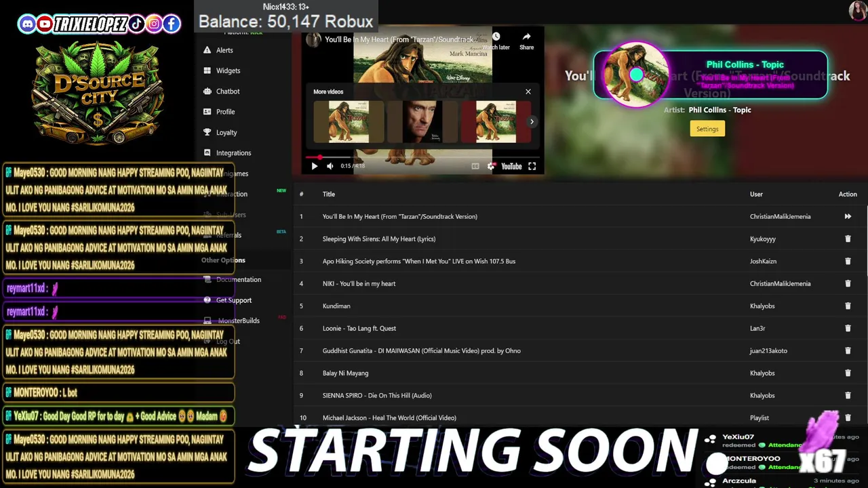Viewport: 868px width, 488px height.
Task: Click user Kyukoyyy
Action: click(x=763, y=239)
